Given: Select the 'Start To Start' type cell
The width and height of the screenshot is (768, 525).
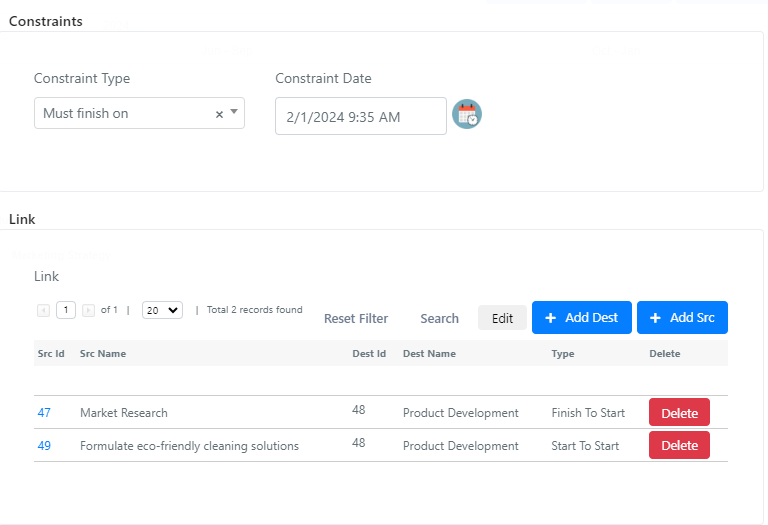Looking at the screenshot, I should tap(585, 446).
